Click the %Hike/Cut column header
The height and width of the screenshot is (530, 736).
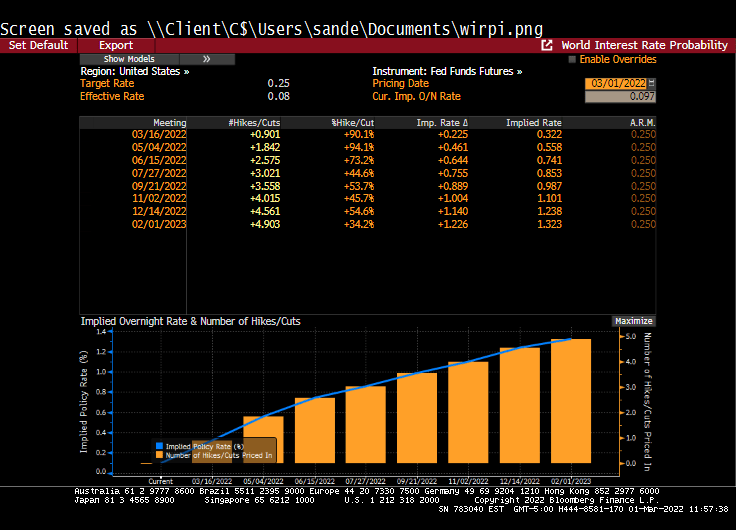tap(352, 122)
